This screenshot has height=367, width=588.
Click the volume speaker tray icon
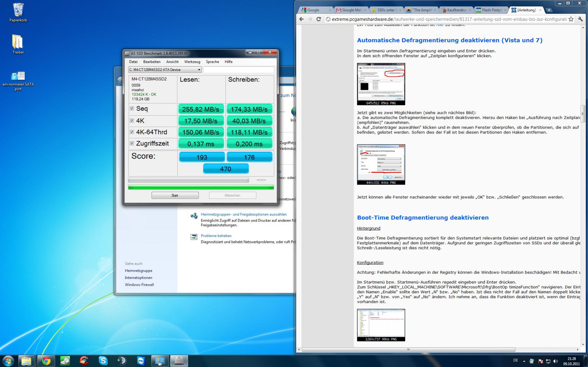coord(556,361)
